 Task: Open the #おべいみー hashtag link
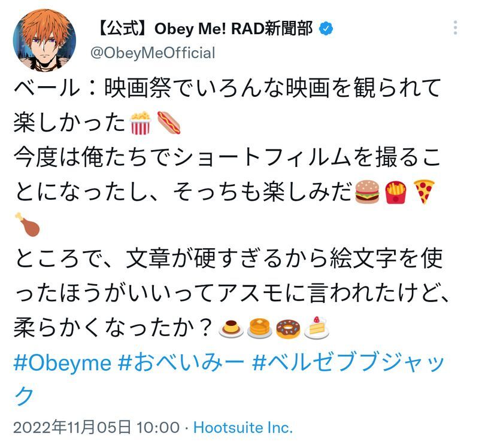181,362
